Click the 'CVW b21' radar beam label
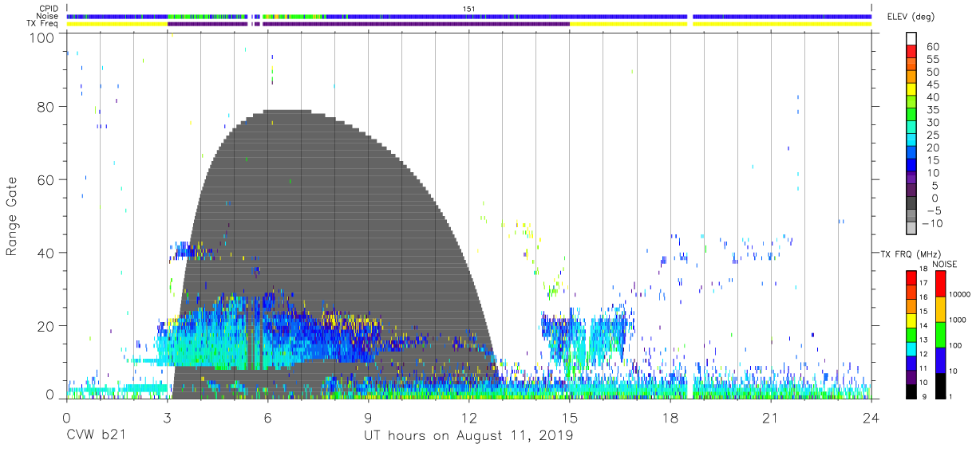The width and height of the screenshot is (980, 452). click(x=96, y=437)
